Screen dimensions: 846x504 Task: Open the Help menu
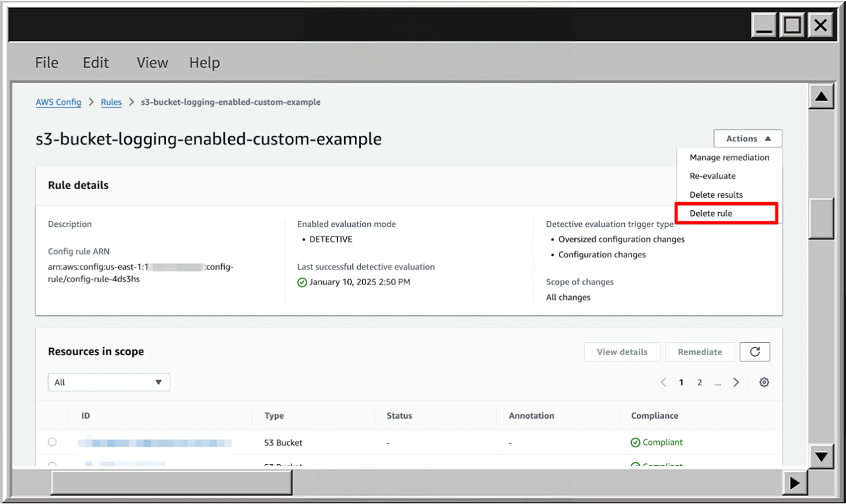coord(205,62)
